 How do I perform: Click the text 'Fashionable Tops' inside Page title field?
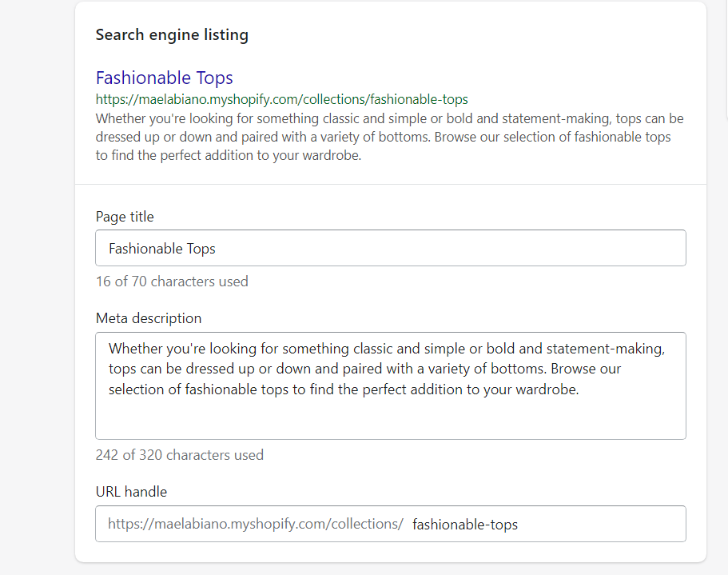(x=162, y=249)
